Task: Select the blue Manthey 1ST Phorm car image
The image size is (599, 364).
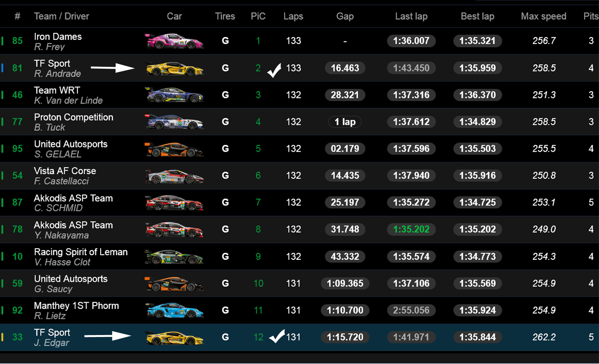Action: 174,310
